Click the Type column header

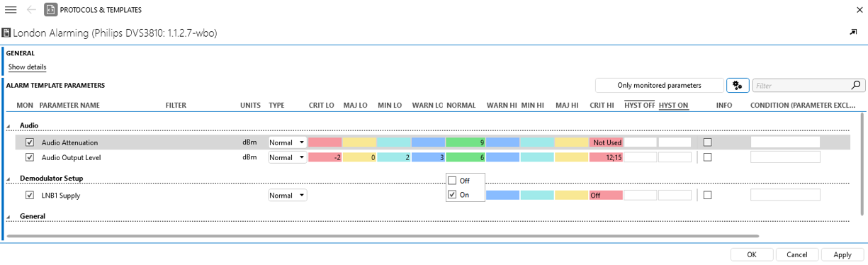(x=276, y=106)
